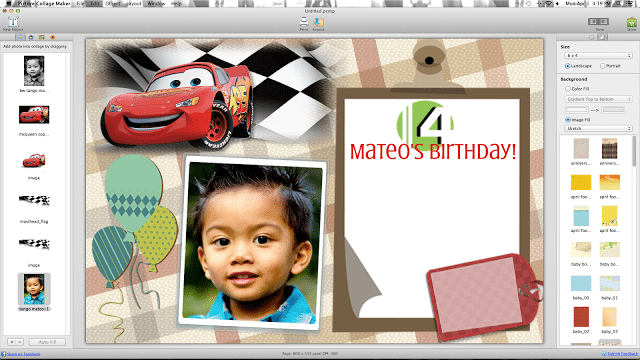This screenshot has width=640, height=360.
Task: Open the Edit menu
Action: (95, 3)
